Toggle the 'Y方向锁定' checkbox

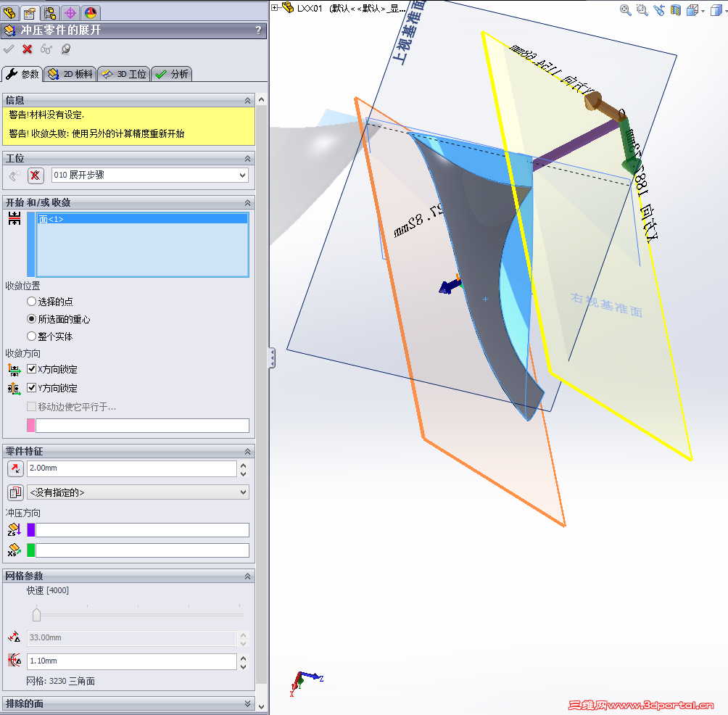pyautogui.click(x=32, y=388)
